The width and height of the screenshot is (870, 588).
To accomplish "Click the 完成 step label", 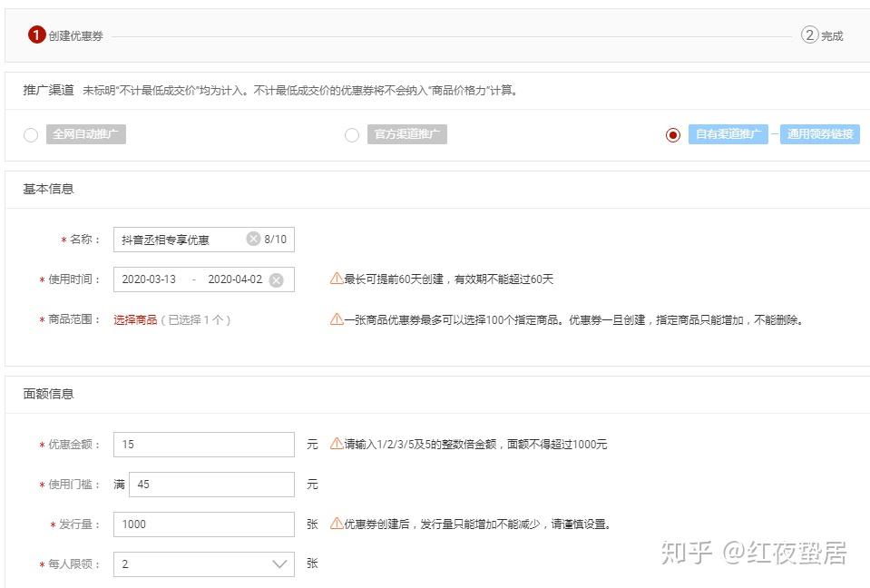I will (x=832, y=36).
